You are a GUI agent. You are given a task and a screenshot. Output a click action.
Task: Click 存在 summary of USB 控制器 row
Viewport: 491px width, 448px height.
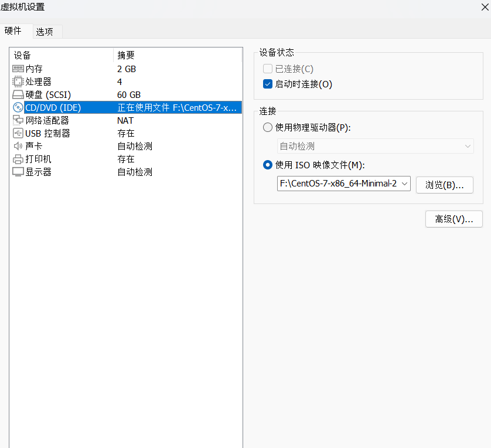point(126,133)
